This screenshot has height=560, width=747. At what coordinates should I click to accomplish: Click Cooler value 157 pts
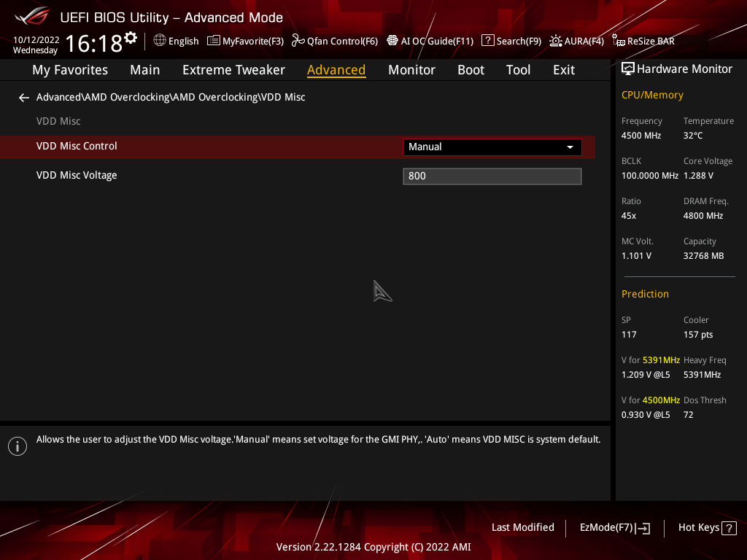point(698,334)
